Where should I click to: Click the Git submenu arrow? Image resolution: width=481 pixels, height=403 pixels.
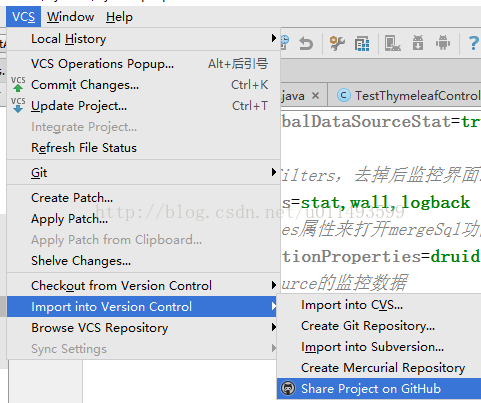coord(274,172)
